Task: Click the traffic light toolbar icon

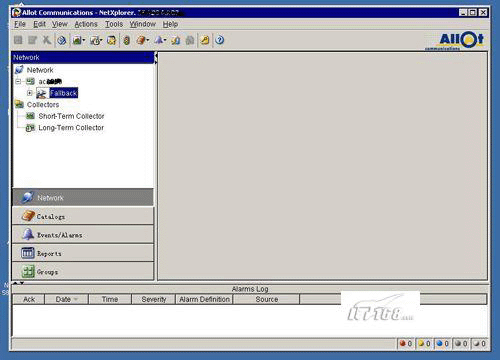Action: point(127,40)
